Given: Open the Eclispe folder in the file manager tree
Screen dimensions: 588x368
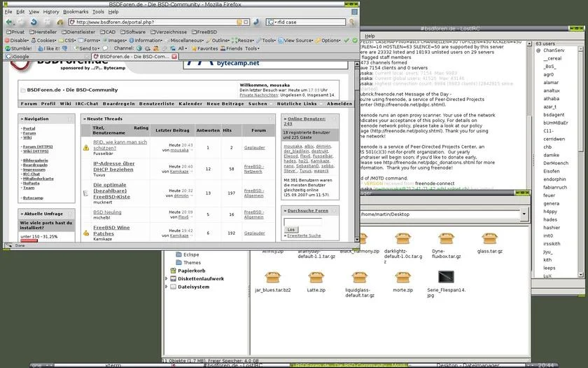Looking at the screenshot, I should coord(188,254).
